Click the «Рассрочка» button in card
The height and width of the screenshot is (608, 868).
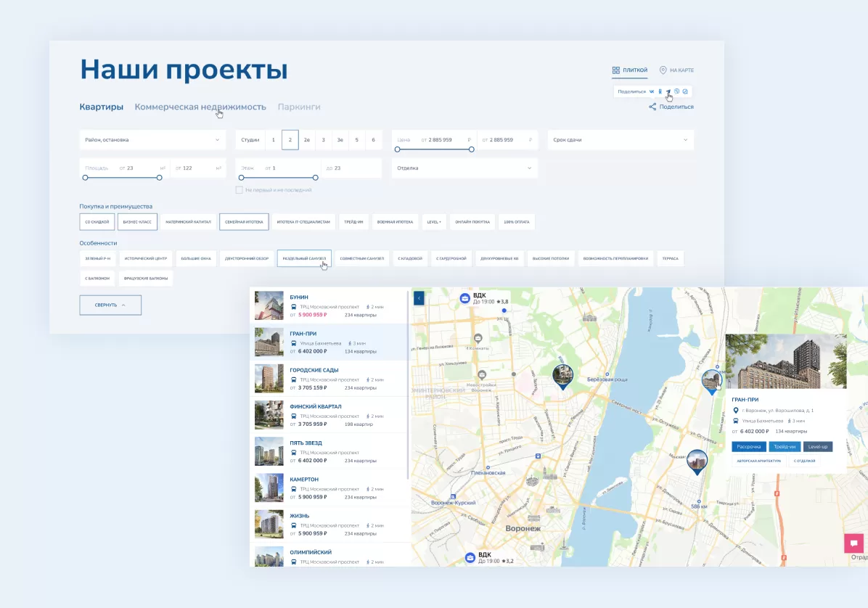coord(749,446)
